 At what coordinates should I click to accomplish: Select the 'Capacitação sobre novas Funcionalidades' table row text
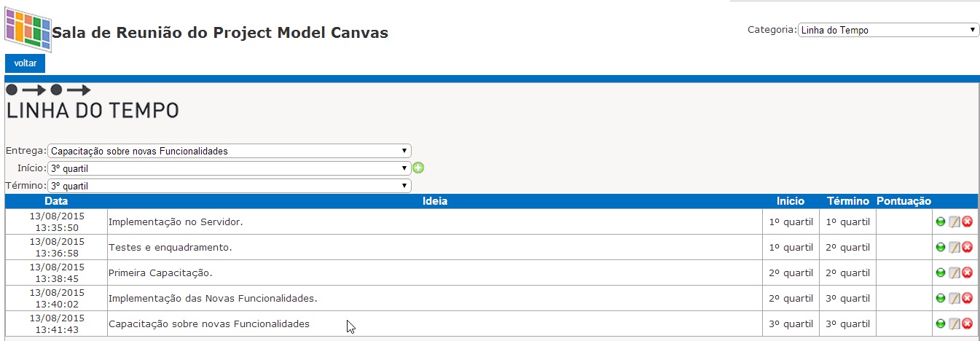209,324
